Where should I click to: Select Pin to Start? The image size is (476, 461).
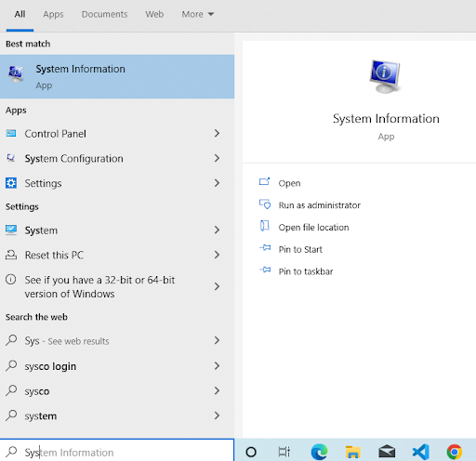[300, 249]
